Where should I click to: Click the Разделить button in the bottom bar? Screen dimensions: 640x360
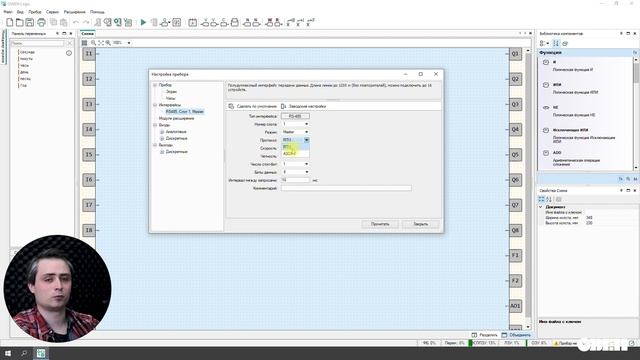coord(484,335)
